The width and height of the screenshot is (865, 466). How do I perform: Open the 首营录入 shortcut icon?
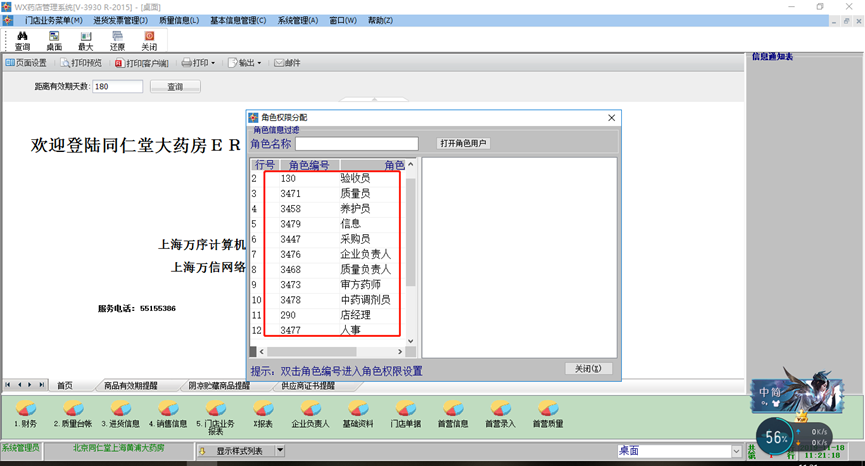click(500, 414)
